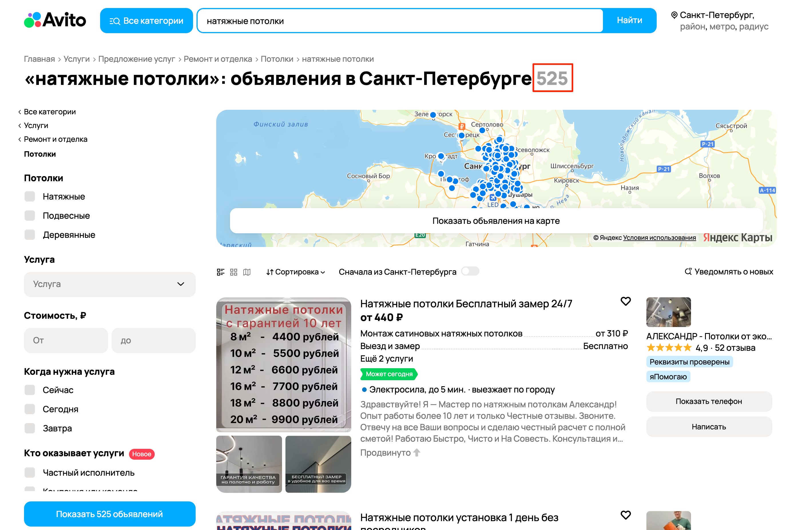This screenshot has height=530, width=812.
Task: Click the Avito logo
Action: (55, 20)
